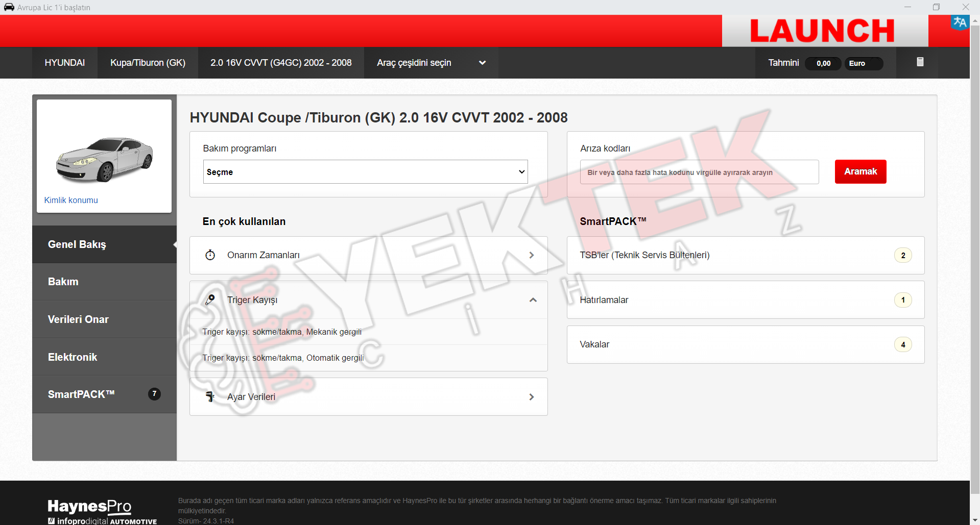Click the red Aramak search button

(861, 171)
